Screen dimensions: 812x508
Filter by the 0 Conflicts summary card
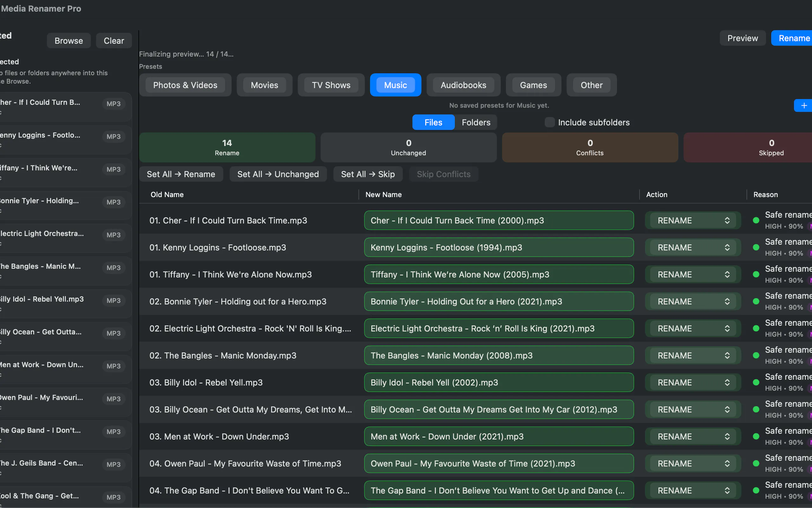coord(590,148)
